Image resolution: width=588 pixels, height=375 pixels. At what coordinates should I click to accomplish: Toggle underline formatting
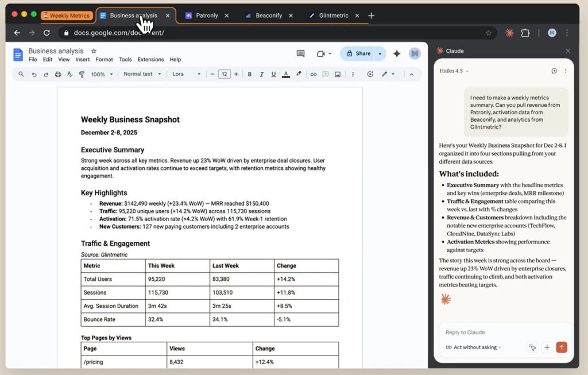pyautogui.click(x=273, y=74)
